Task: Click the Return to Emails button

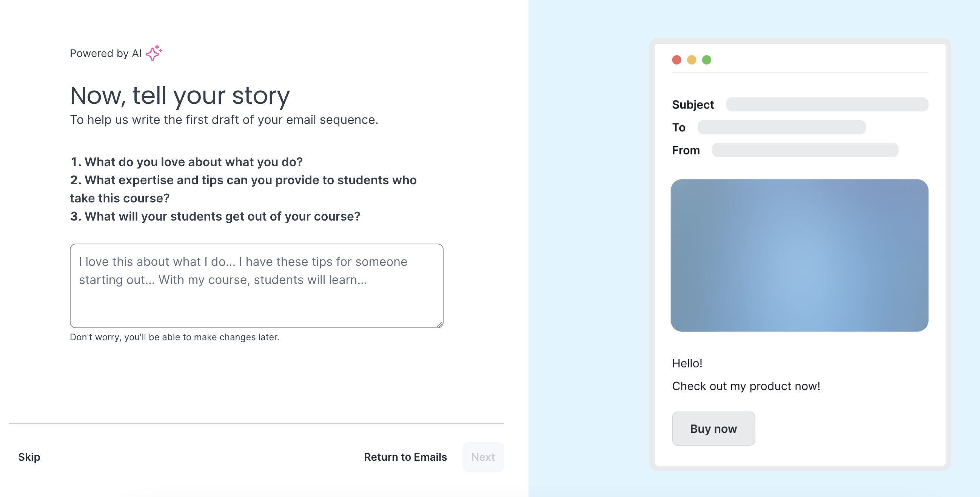Action: [405, 457]
